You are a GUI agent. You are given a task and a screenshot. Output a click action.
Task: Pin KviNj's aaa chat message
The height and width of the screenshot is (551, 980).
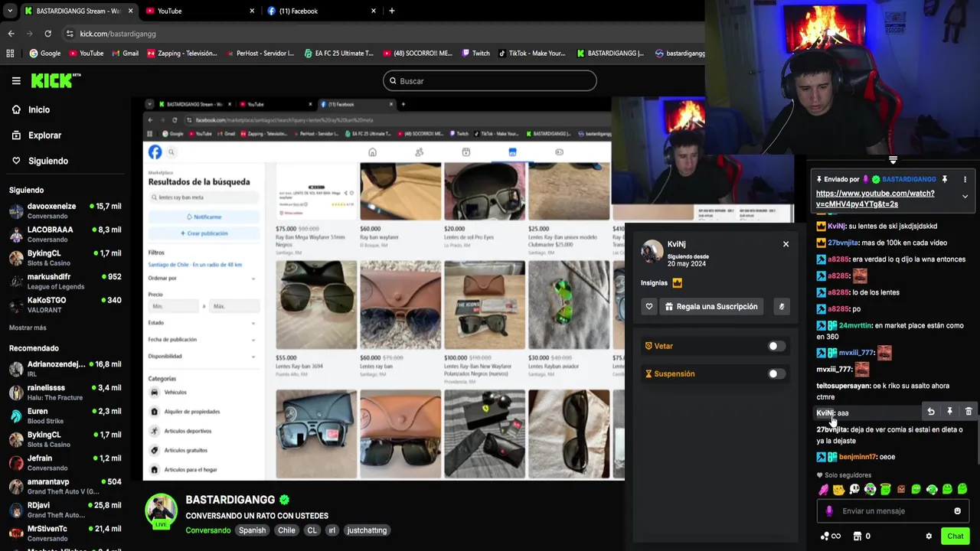949,412
